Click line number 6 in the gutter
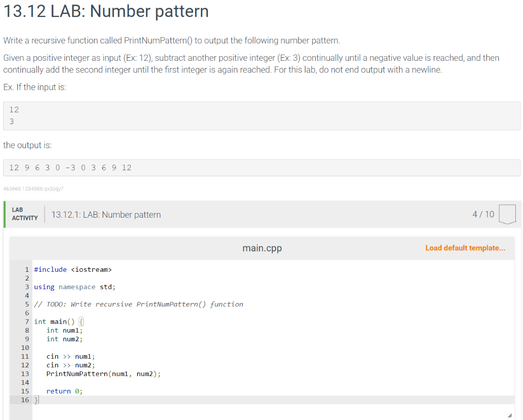 click(x=27, y=313)
